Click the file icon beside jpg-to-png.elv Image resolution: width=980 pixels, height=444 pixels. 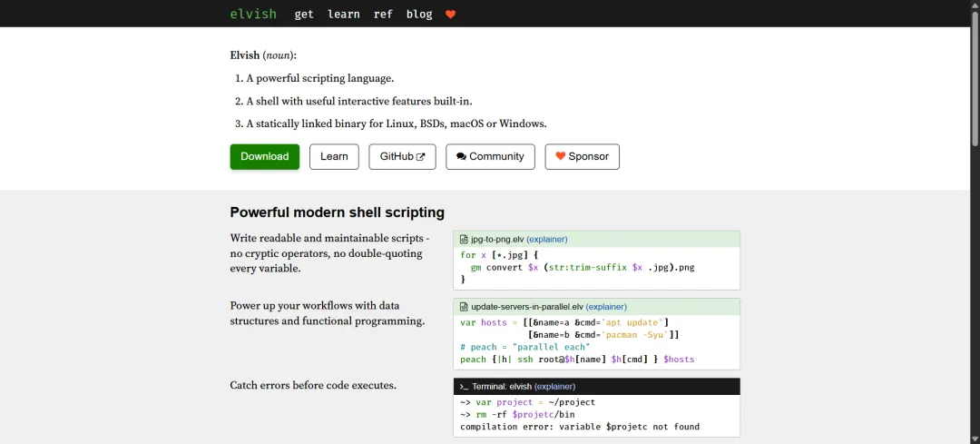point(464,239)
